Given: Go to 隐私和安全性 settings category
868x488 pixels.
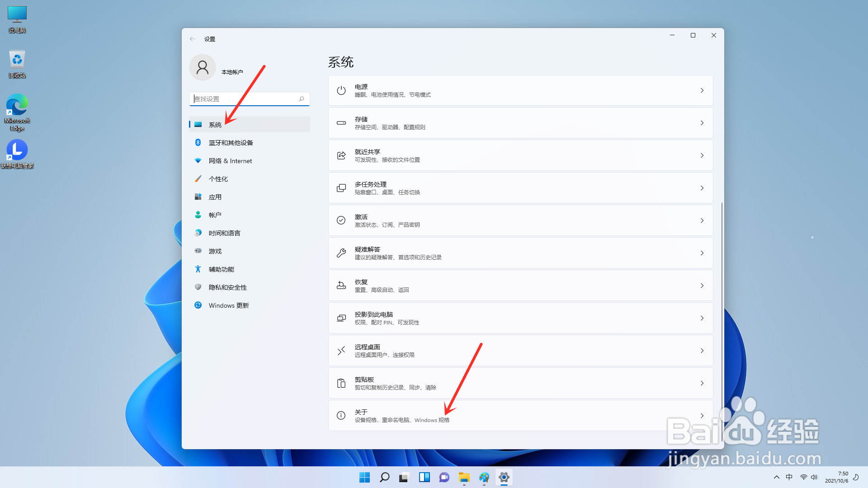Looking at the screenshot, I should [250, 287].
